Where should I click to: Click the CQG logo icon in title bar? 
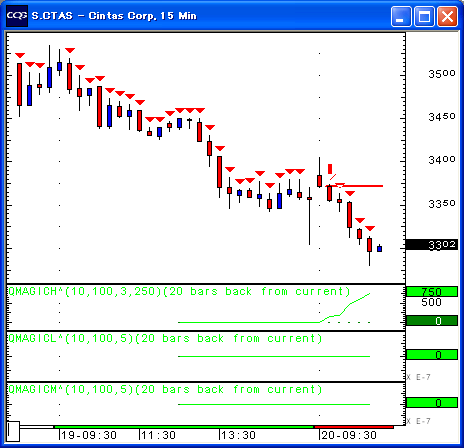tap(17, 16)
